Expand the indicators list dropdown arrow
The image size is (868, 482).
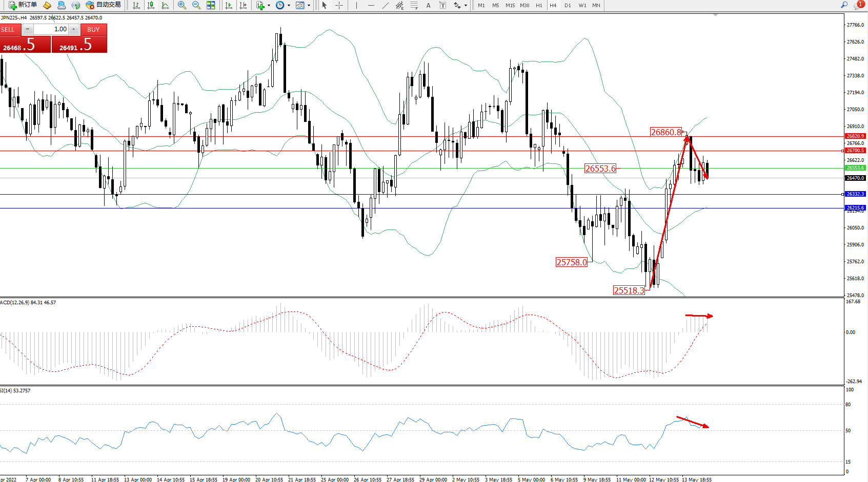click(x=269, y=6)
